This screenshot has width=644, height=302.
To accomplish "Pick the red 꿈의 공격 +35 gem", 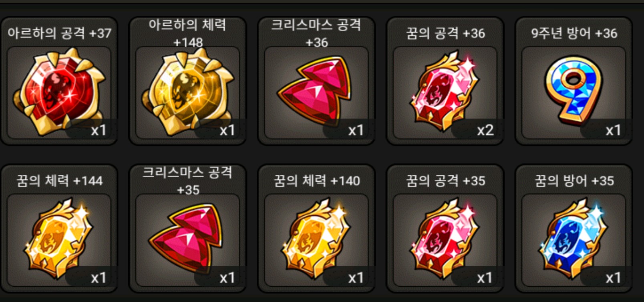I will pyautogui.click(x=445, y=239).
